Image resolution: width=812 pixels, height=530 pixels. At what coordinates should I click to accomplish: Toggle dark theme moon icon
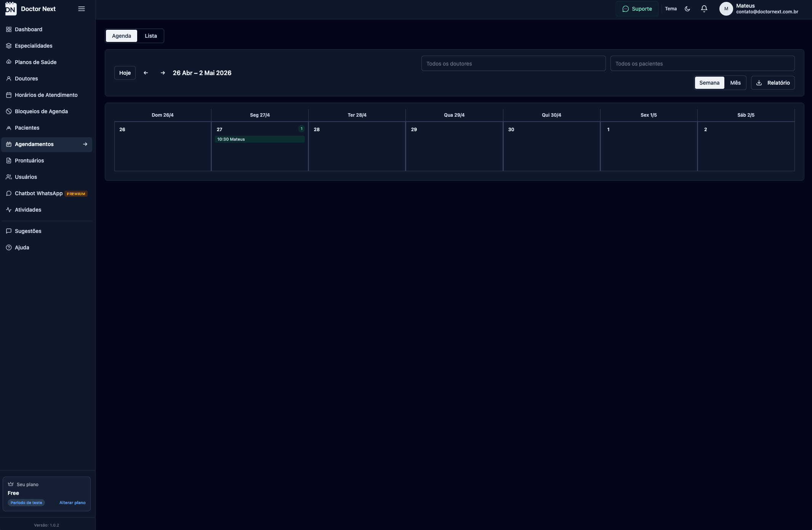[x=687, y=9]
